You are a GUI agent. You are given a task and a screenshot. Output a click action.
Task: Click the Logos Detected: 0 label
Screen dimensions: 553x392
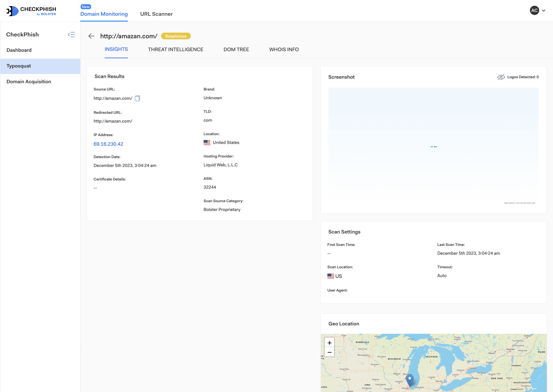coord(523,77)
